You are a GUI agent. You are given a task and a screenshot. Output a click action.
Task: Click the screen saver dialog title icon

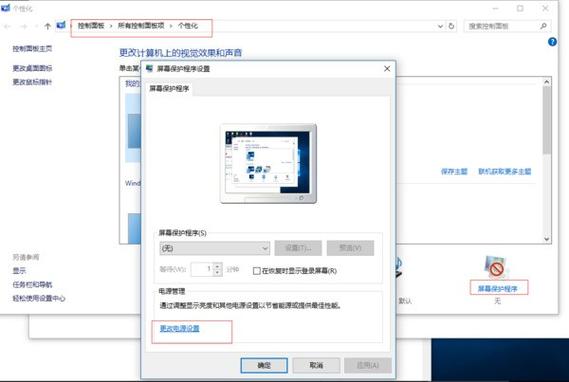(x=149, y=69)
